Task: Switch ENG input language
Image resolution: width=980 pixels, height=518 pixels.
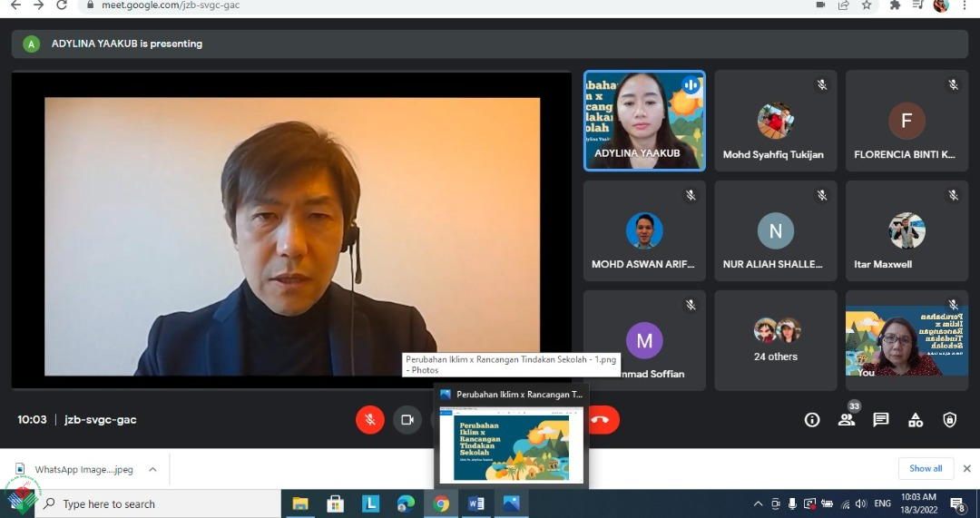Action: tap(883, 503)
